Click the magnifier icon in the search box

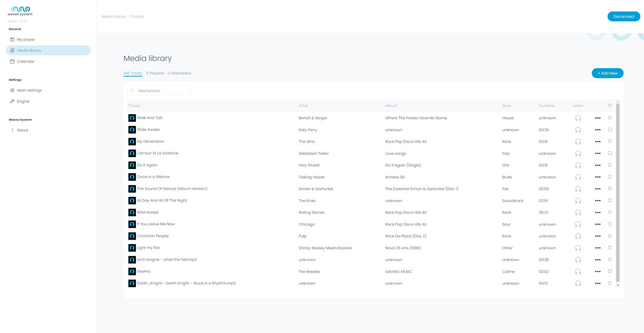133,91
